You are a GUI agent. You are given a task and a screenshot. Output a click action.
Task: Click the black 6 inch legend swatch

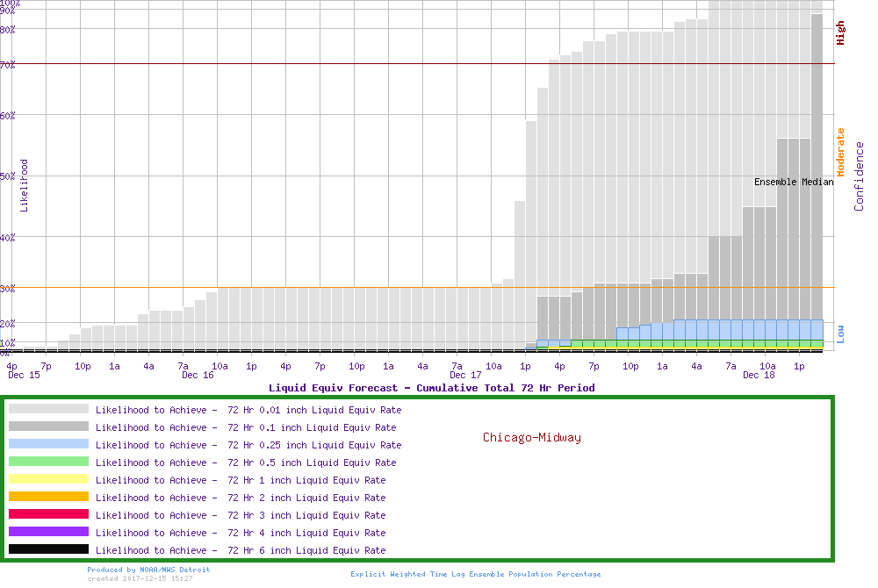[x=48, y=549]
